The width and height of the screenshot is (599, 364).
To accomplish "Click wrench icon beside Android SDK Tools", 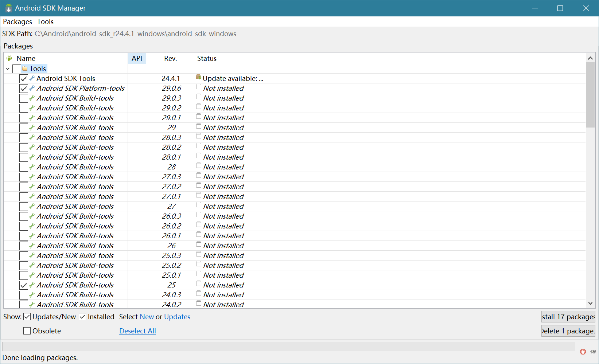I will [x=32, y=78].
